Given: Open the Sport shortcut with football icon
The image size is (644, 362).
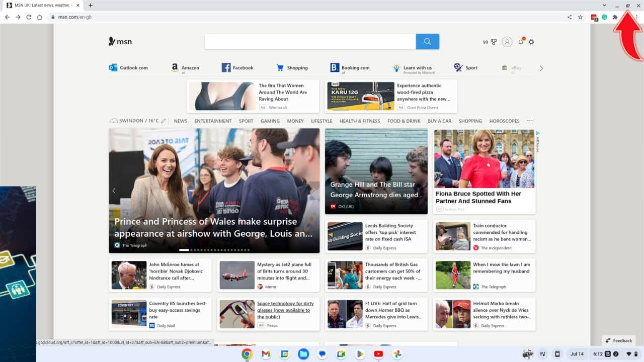Looking at the screenshot, I should [x=465, y=68].
